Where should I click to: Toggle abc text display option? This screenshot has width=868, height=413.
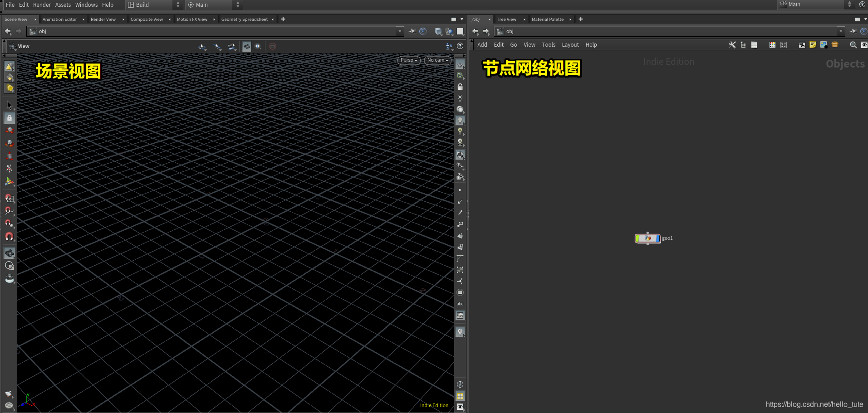pos(460,304)
